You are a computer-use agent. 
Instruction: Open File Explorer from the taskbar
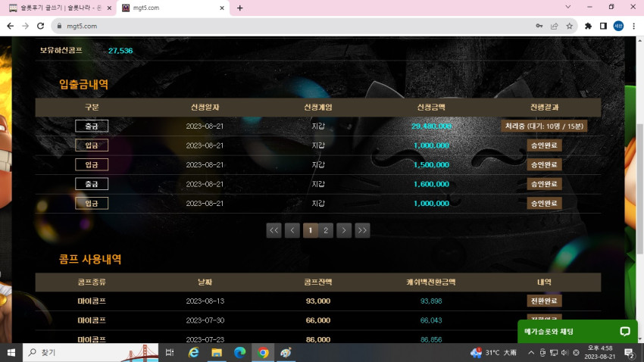[x=217, y=353]
